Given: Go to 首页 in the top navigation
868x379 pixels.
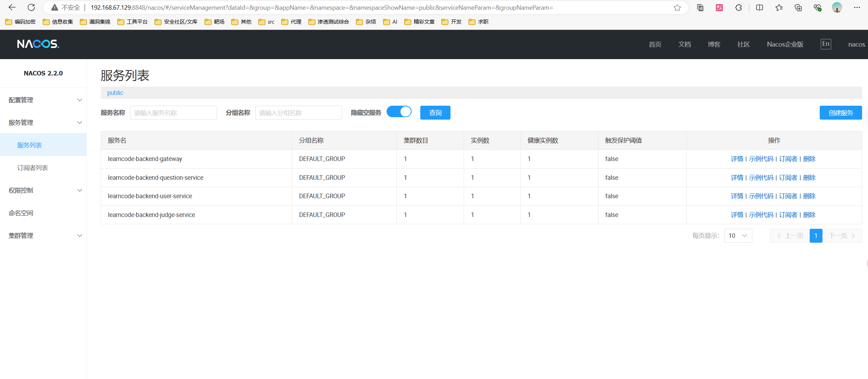Looking at the screenshot, I should tap(655, 45).
